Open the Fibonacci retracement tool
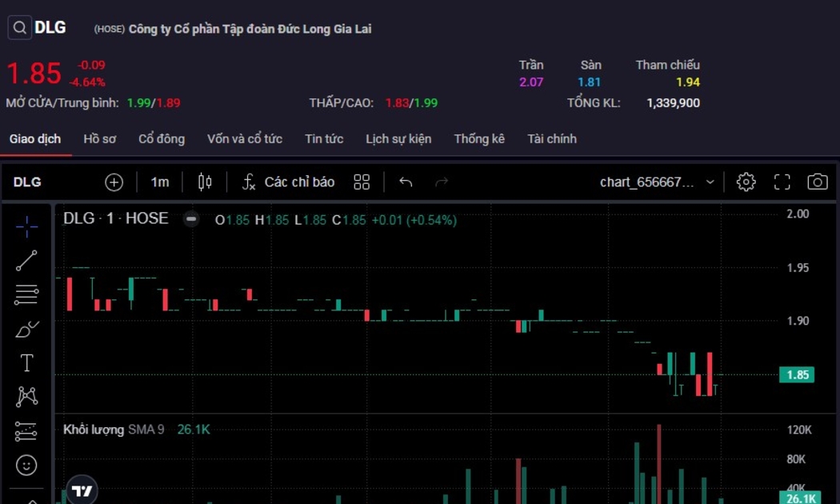Viewport: 840px width, 504px height. [26, 294]
